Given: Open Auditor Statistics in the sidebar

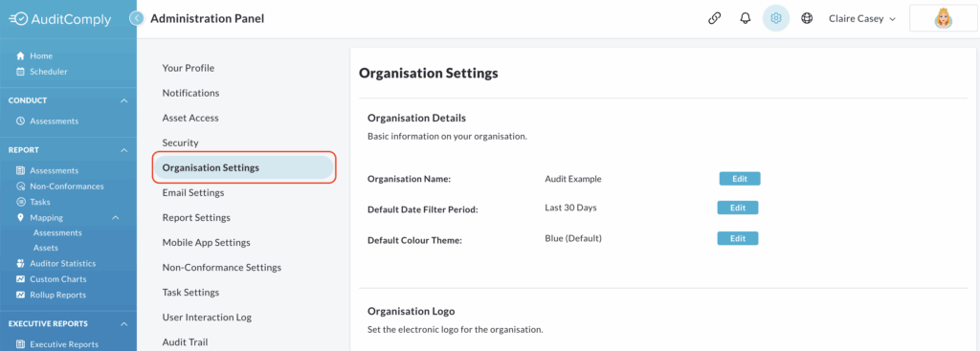Looking at the screenshot, I should 56,264.
